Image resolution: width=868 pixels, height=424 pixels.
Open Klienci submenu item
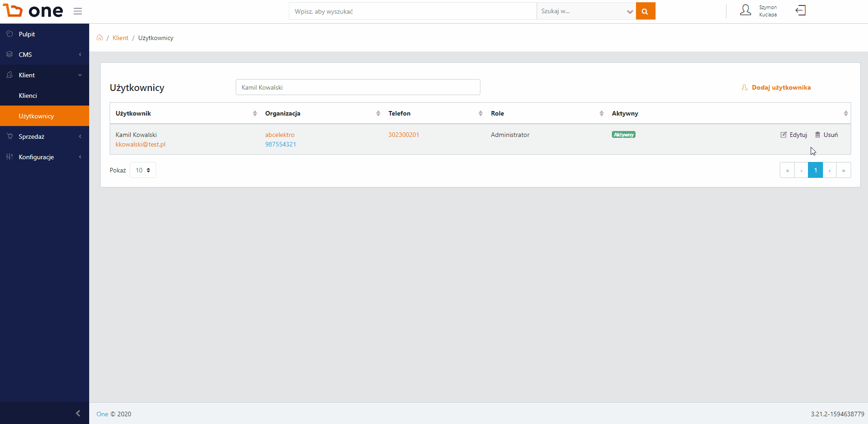click(45, 96)
